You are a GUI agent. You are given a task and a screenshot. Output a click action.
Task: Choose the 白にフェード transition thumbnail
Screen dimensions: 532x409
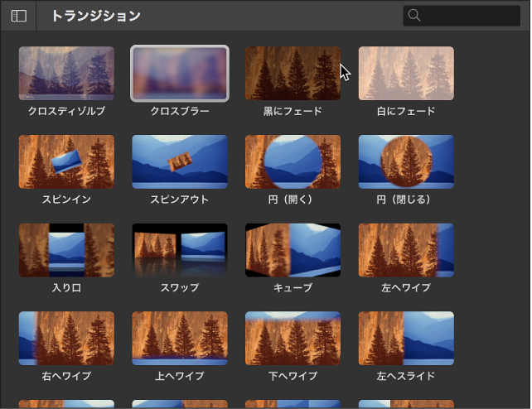pyautogui.click(x=406, y=73)
